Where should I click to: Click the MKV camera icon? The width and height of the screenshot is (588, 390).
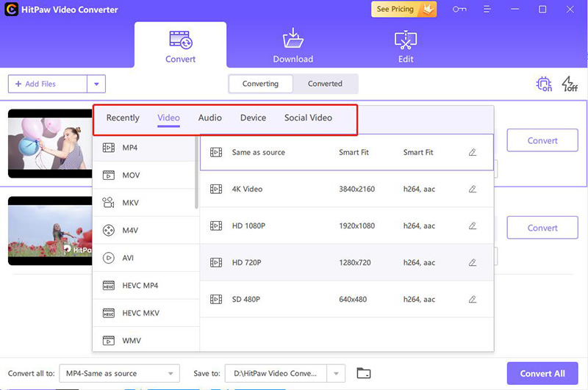[108, 202]
